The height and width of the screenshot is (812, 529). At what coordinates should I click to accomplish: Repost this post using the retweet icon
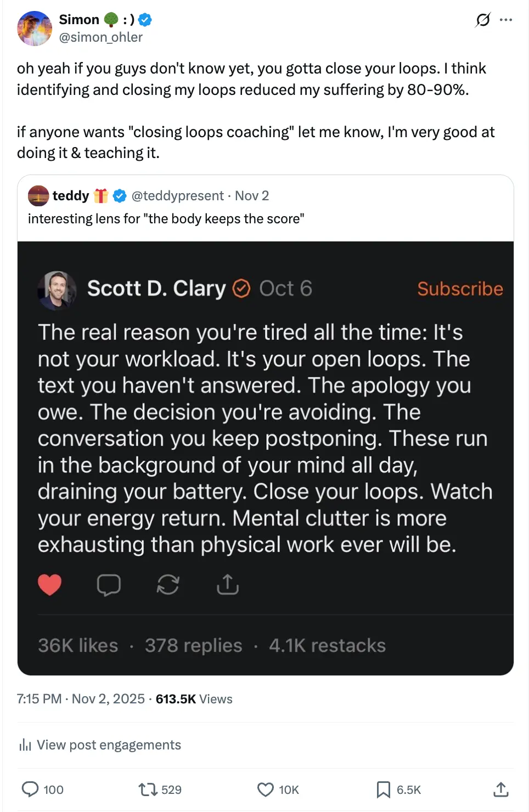148,790
